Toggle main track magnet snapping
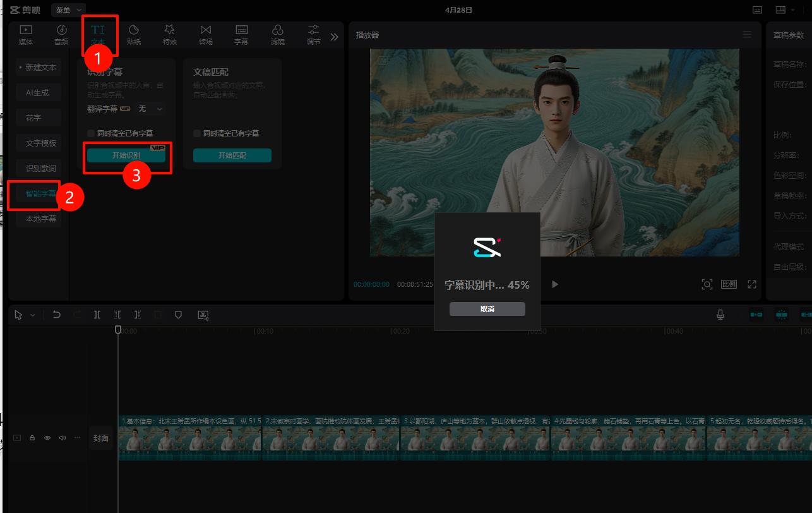 tap(756, 315)
